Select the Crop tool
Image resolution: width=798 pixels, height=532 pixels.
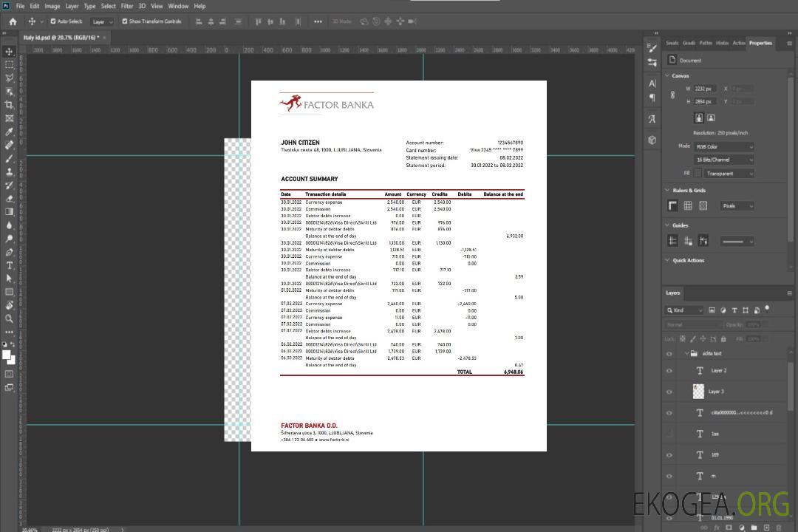pos(9,105)
